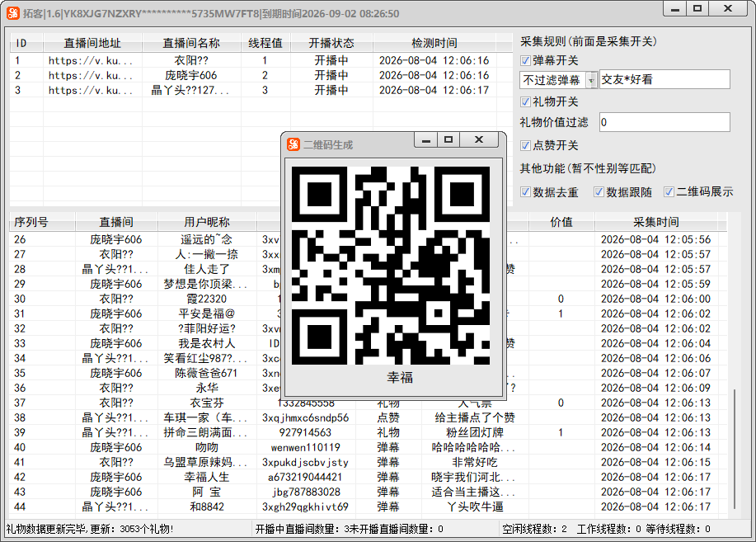Toggle the 点赞开关 checkbox

click(525, 146)
